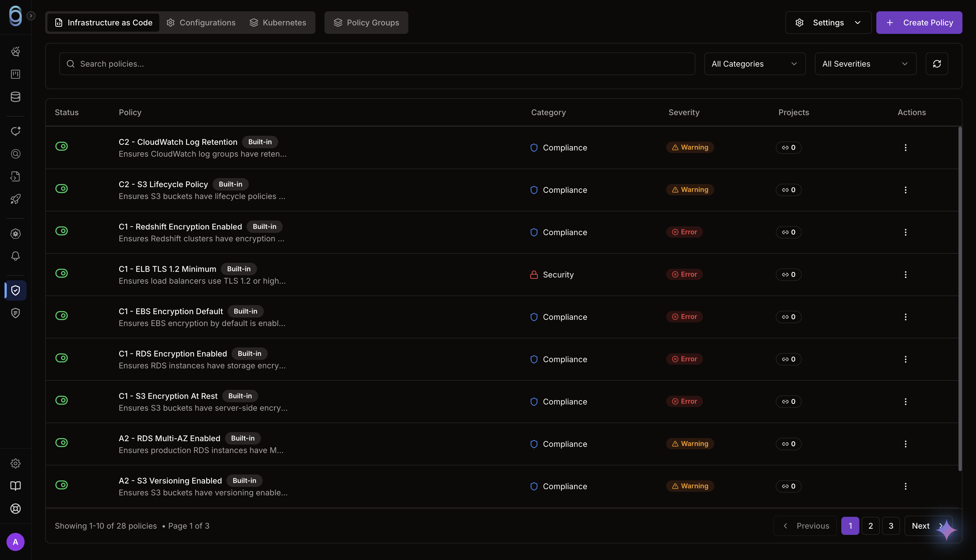Select current page 1 button

[850, 526]
